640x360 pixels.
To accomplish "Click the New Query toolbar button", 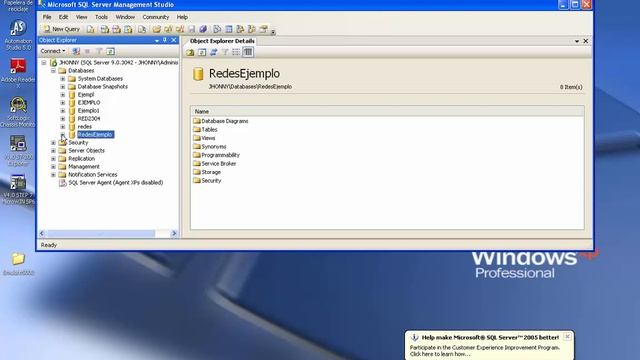I will pos(62,29).
